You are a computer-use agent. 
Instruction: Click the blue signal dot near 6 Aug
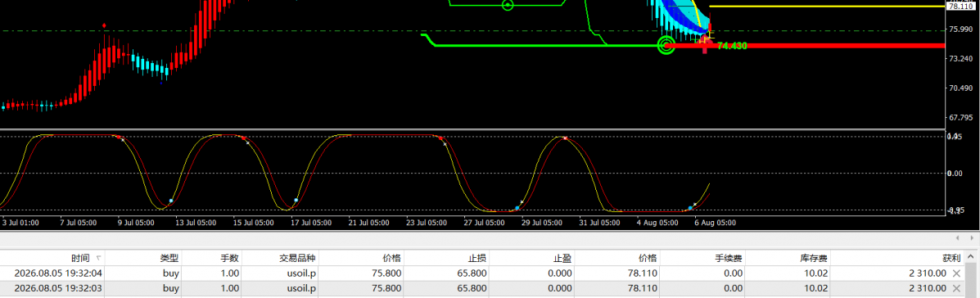[x=690, y=207]
